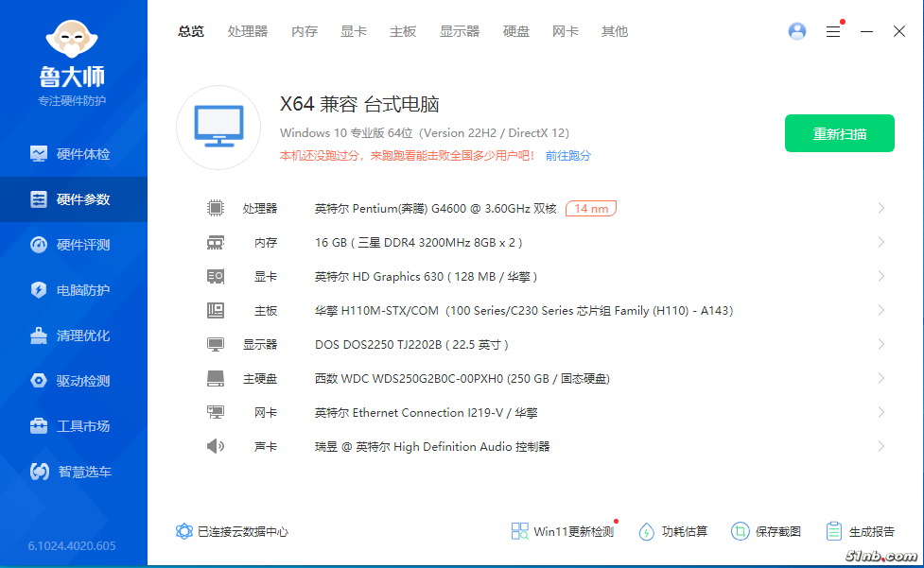Screen dimensions: 924x568
Task: Click 西数 WDC WDS250G2B0C disk text
Action: (462, 378)
